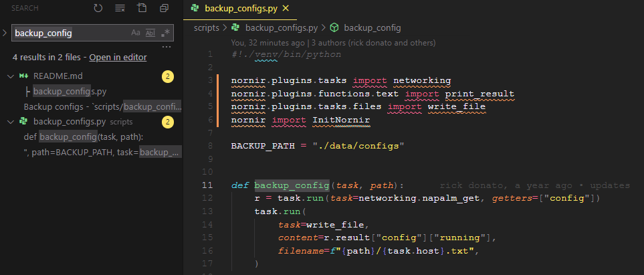The image size is (644, 275).
Task: Click Python icon in breadcrumb
Action: (x=235, y=28)
